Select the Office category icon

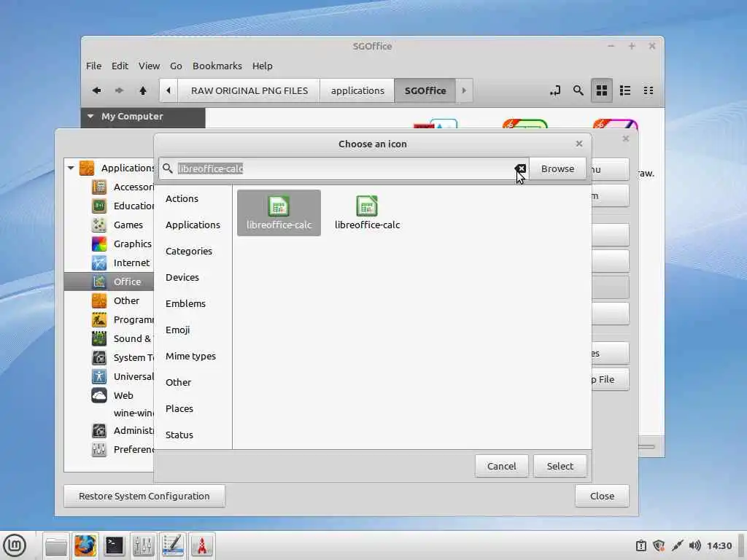pos(99,281)
